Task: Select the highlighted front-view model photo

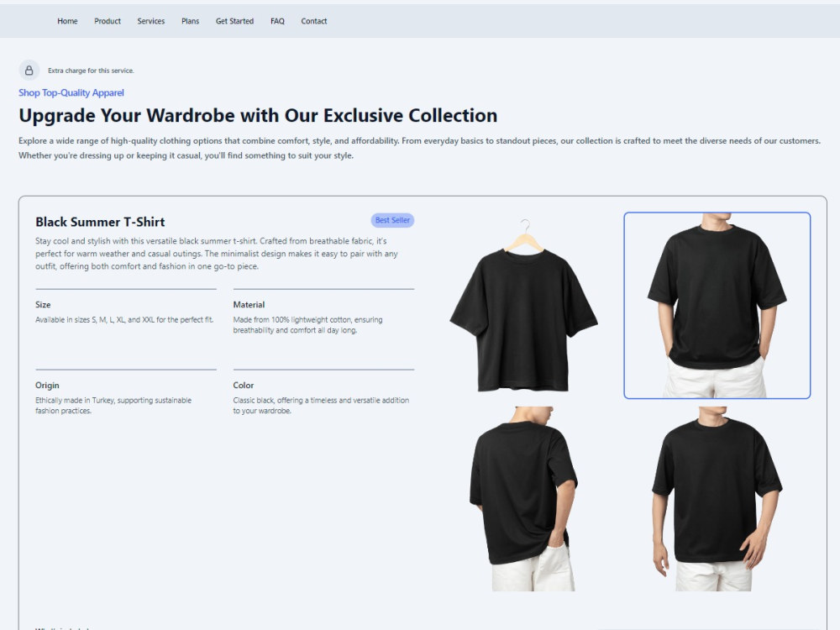Action: [717, 306]
